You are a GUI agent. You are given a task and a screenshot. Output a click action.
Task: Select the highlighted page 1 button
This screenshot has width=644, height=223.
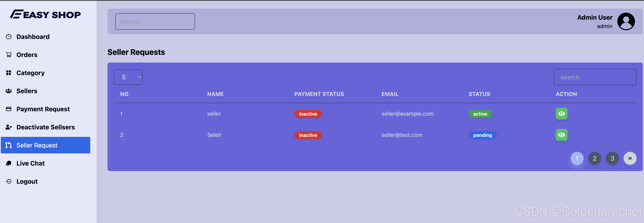click(x=577, y=158)
